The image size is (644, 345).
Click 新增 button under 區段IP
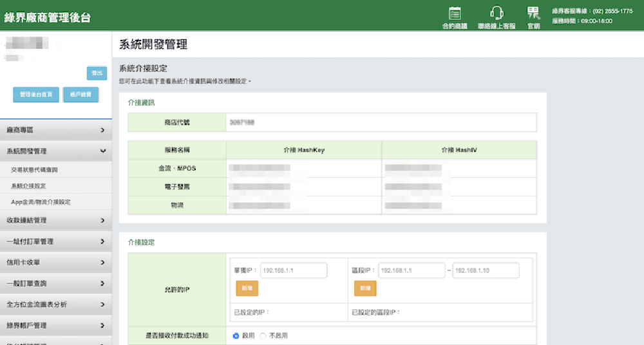pyautogui.click(x=365, y=288)
